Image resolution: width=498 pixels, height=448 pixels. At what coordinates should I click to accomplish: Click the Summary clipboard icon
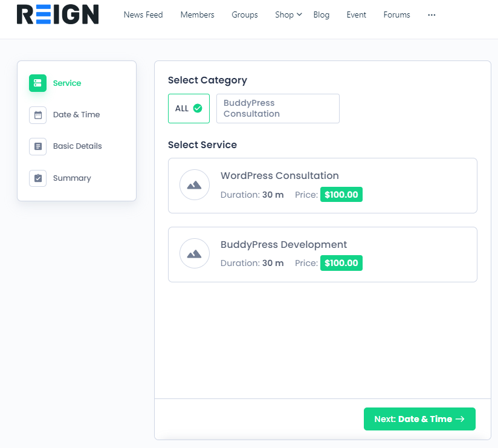38,178
